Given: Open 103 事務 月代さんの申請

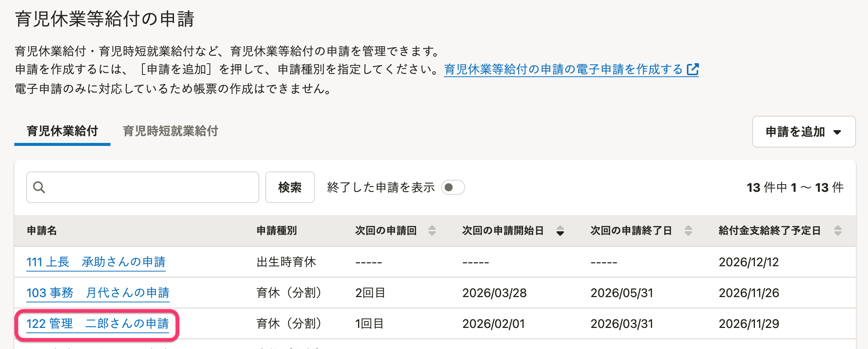Looking at the screenshot, I should pyautogui.click(x=98, y=293).
